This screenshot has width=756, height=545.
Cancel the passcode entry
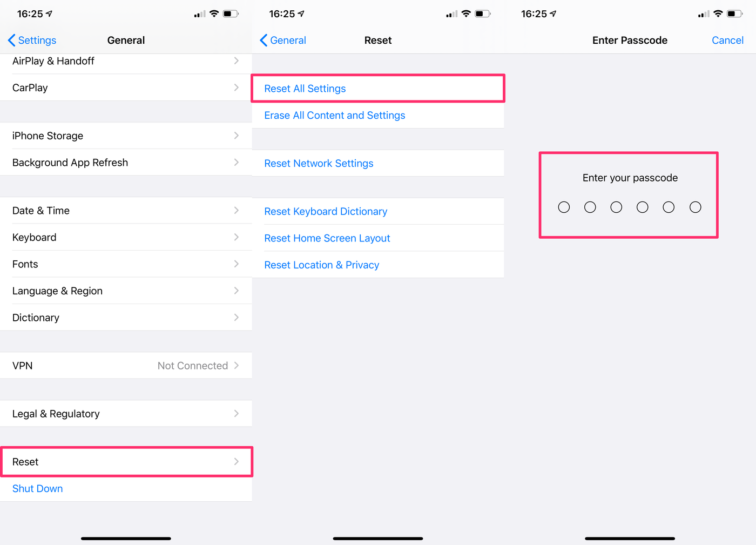(727, 41)
